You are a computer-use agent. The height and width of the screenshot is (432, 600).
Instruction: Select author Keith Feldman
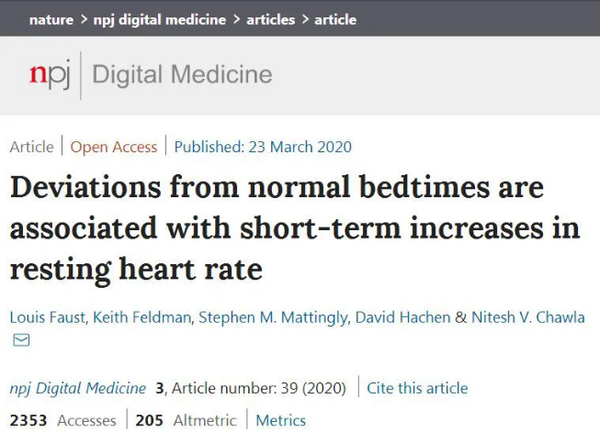(138, 317)
